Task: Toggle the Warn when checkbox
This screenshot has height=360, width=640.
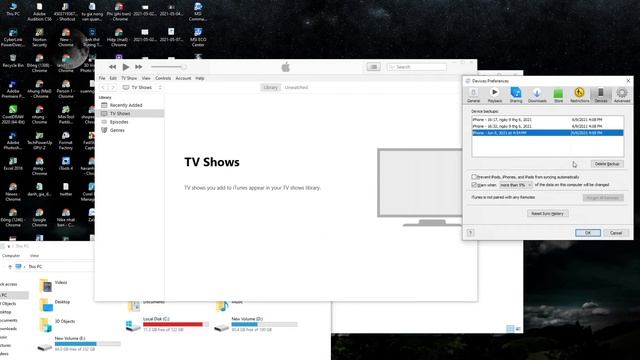Action: tap(474, 185)
